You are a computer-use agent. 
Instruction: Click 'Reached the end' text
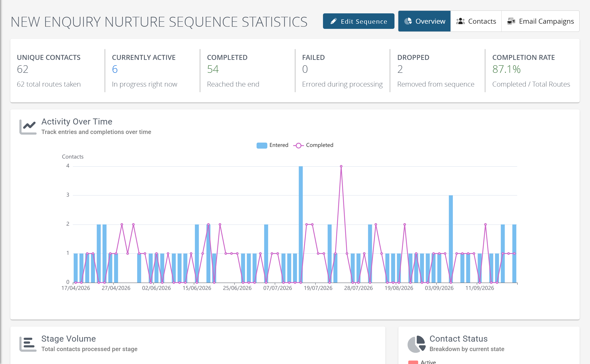pos(233,84)
